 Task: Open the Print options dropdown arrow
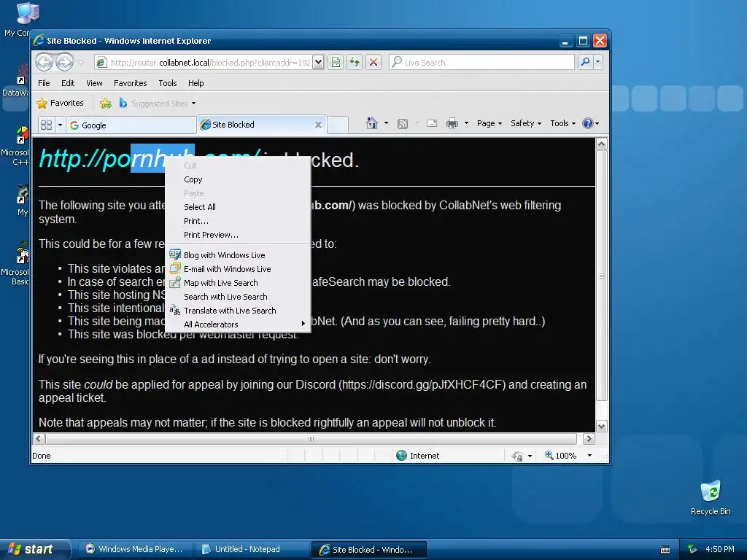pyautogui.click(x=466, y=123)
